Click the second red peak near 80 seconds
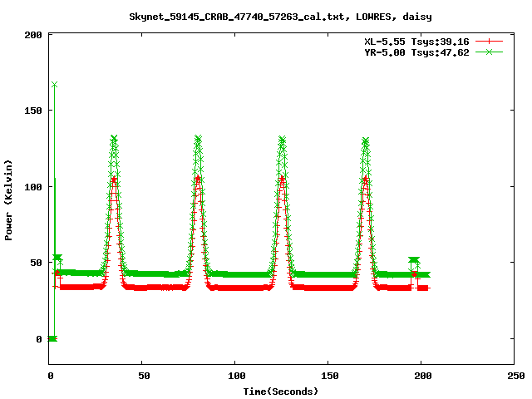Screen dimensions: 532x399 tap(198, 178)
